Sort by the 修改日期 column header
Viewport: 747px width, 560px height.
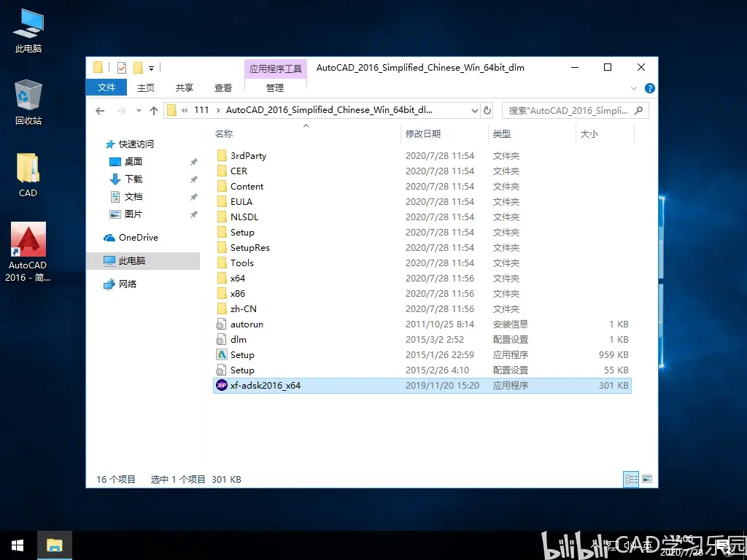(444, 134)
